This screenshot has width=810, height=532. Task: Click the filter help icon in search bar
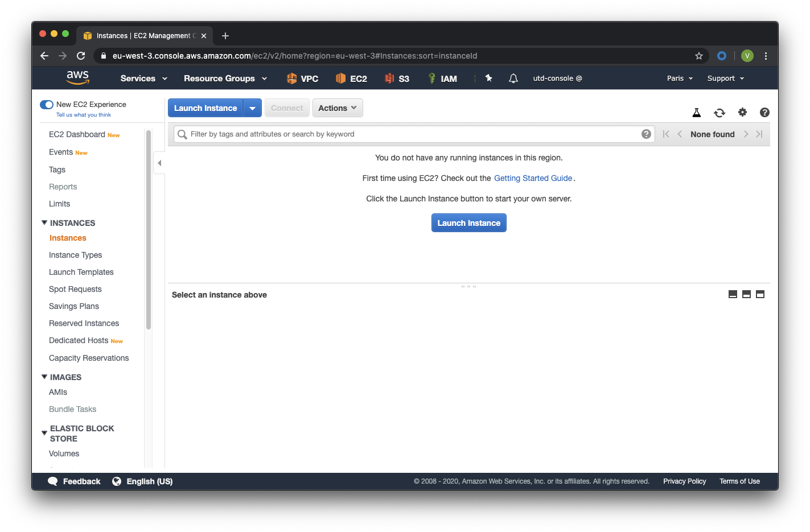click(646, 134)
